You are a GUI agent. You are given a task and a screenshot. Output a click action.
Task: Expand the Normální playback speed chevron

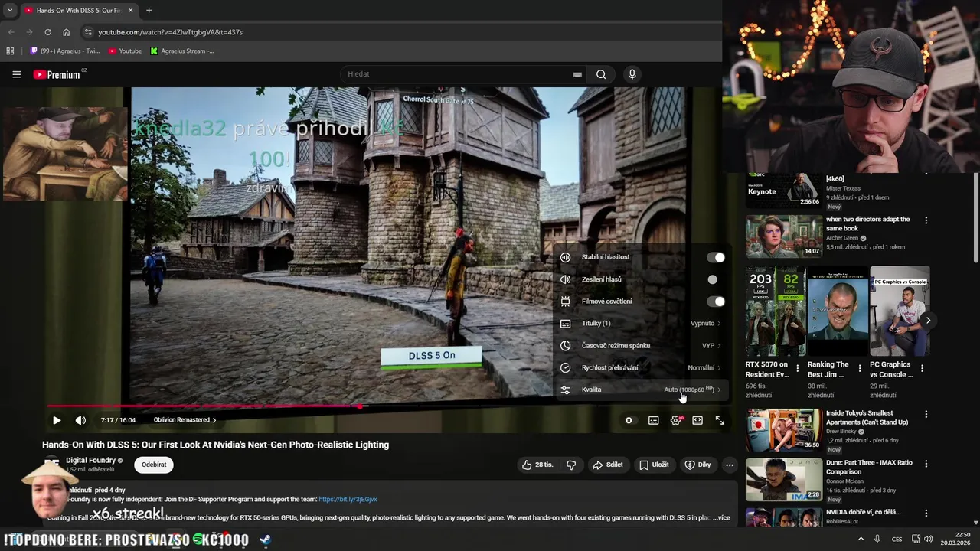click(719, 367)
